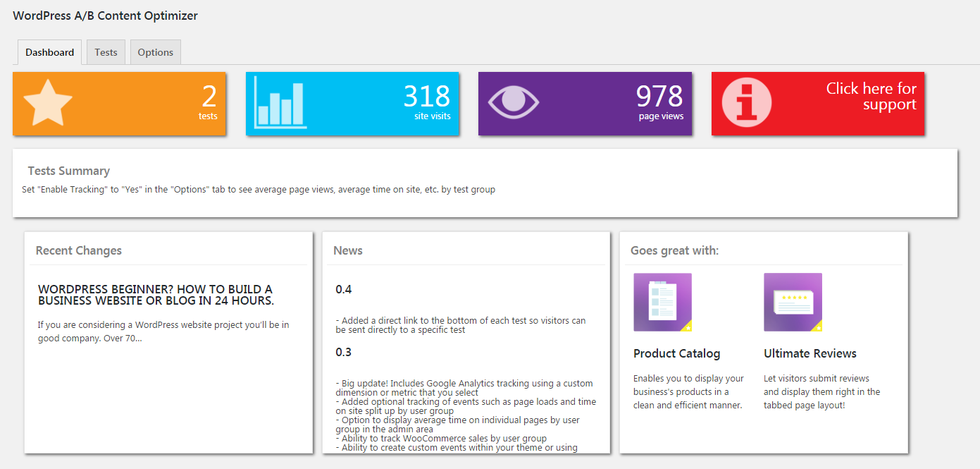Click the Product Catalog title
The image size is (980, 469).
pyautogui.click(x=676, y=353)
